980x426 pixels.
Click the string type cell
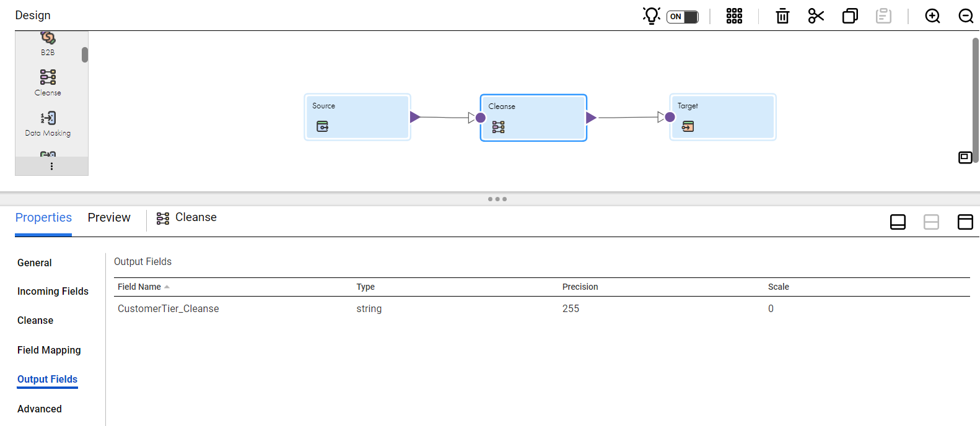[369, 308]
